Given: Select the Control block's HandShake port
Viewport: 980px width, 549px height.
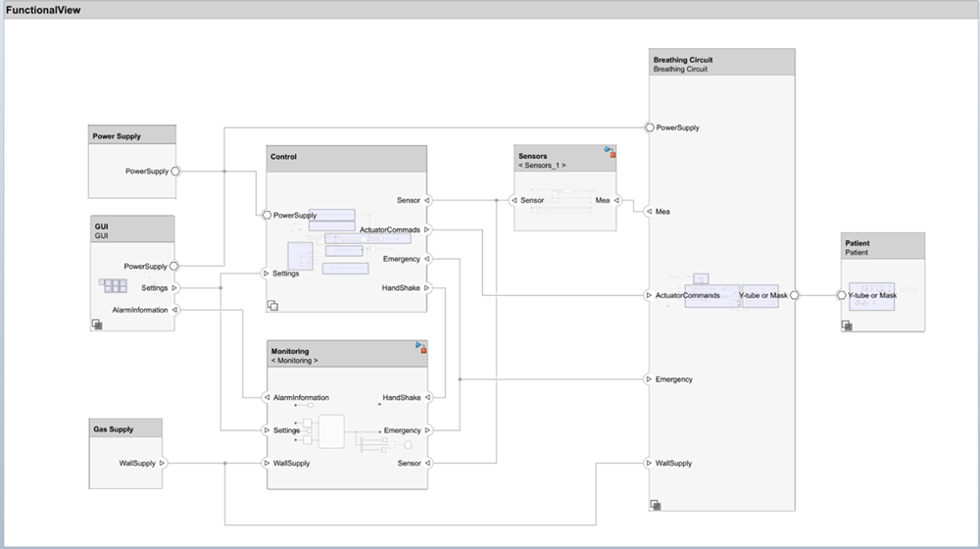Looking at the screenshot, I should point(427,288).
